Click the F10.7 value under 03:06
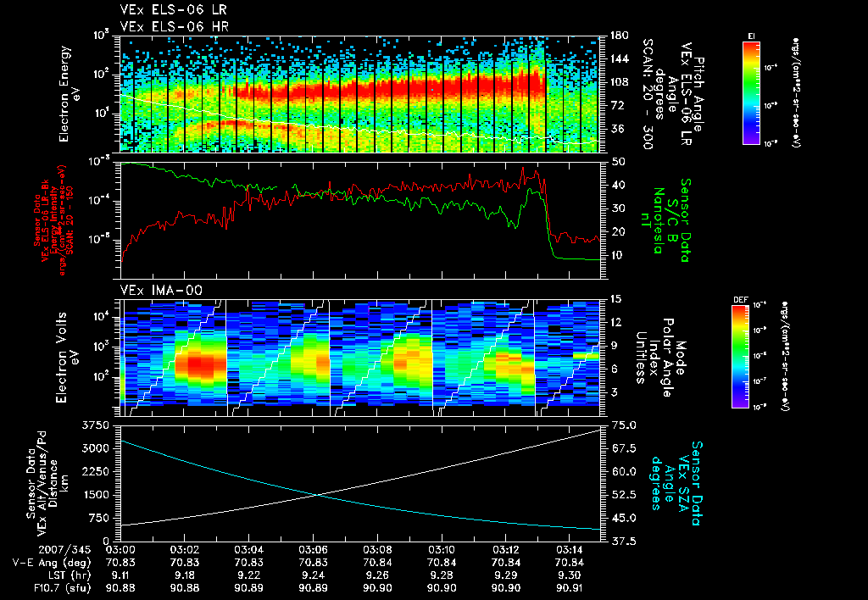This screenshot has width=868, height=600. pos(314,588)
